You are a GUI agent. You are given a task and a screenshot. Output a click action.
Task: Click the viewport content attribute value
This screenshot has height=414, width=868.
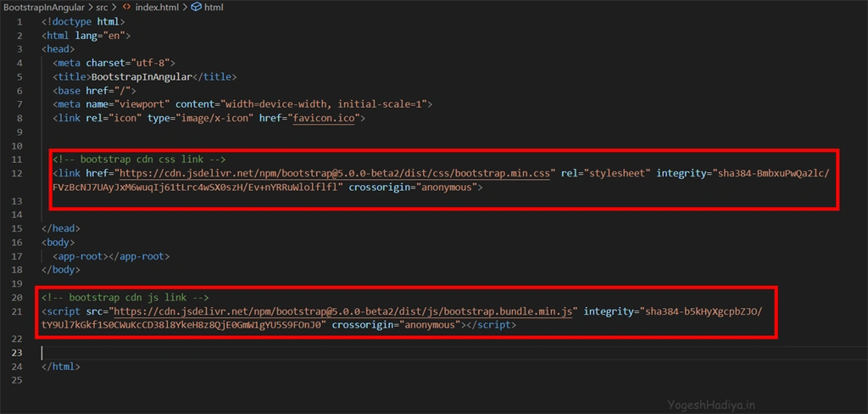[x=323, y=104]
